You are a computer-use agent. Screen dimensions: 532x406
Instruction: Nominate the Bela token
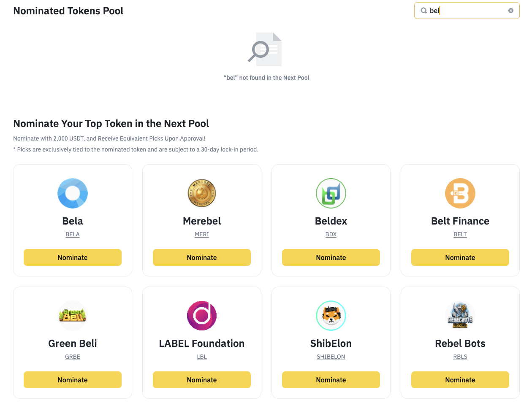pos(73,257)
